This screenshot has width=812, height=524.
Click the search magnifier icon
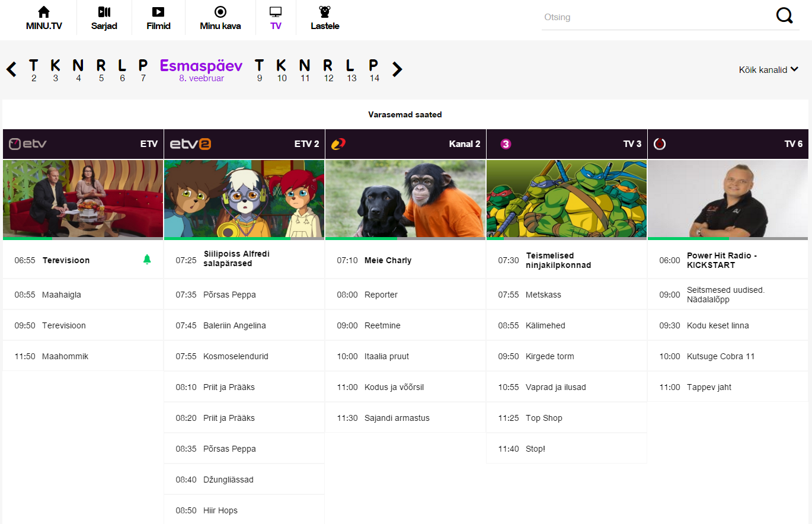pyautogui.click(x=784, y=15)
